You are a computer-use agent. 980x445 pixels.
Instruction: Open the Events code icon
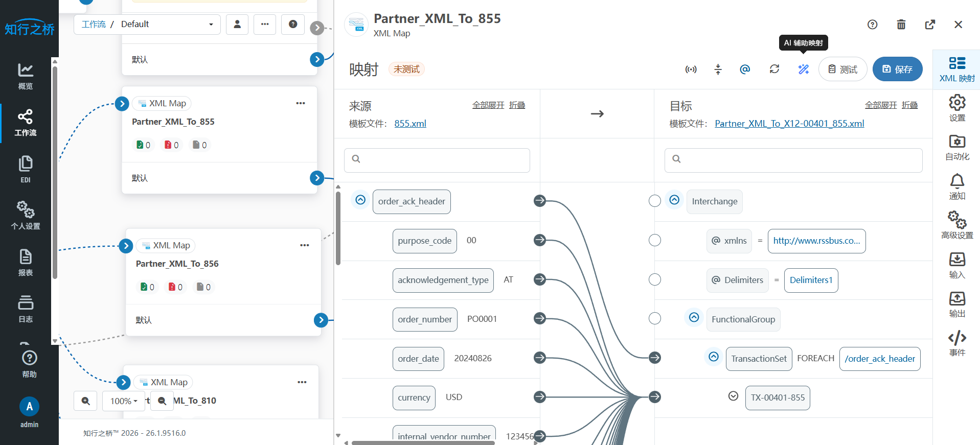click(956, 343)
